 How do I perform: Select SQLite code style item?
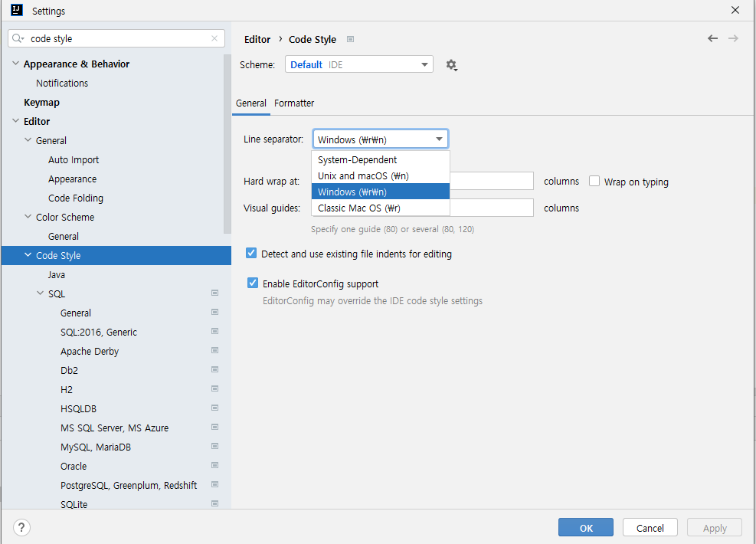[x=74, y=504]
